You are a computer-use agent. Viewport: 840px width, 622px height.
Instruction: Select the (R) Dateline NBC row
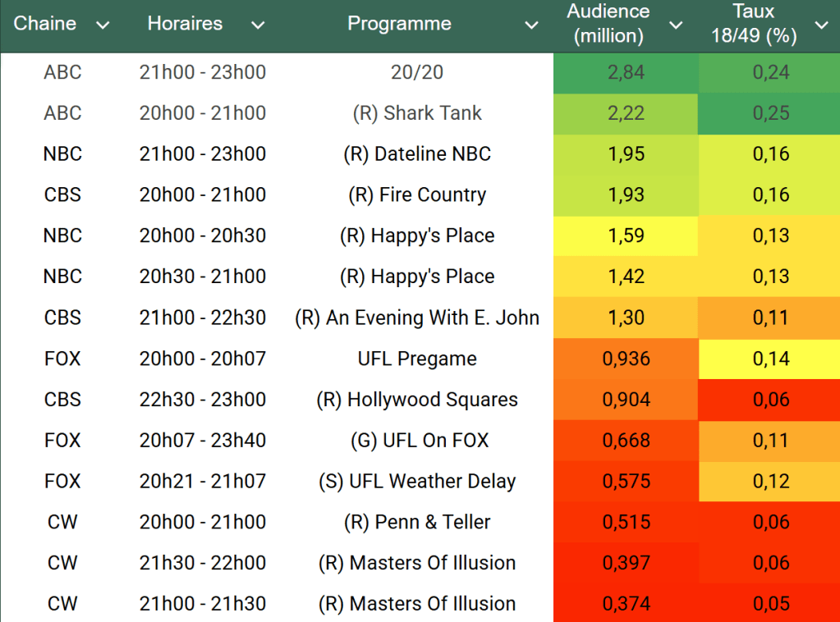coord(417,154)
